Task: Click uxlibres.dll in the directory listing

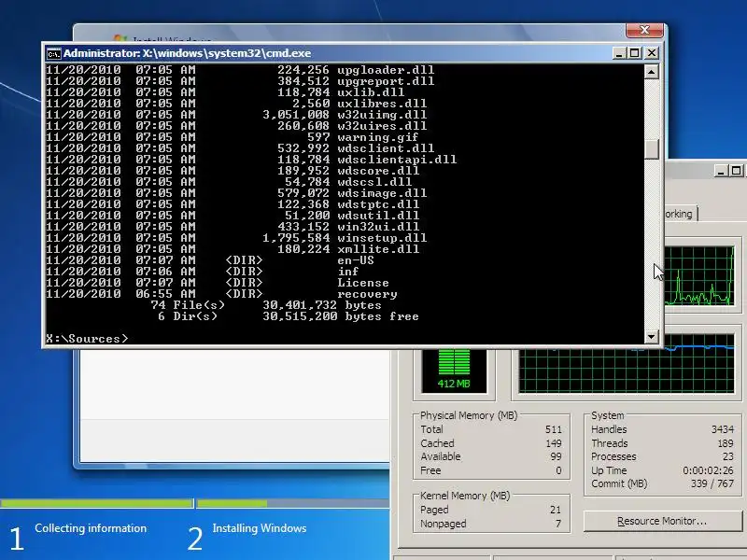Action: tap(382, 104)
